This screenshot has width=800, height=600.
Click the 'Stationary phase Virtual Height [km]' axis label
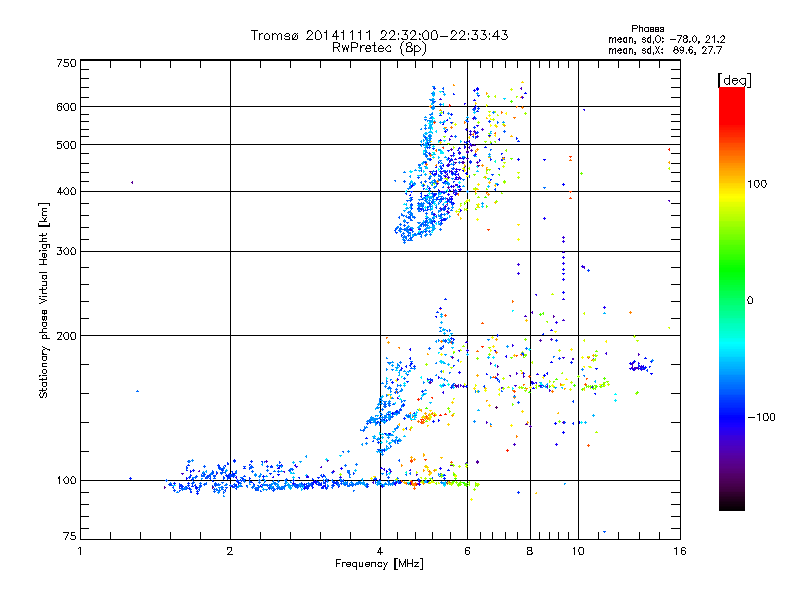pos(44,300)
